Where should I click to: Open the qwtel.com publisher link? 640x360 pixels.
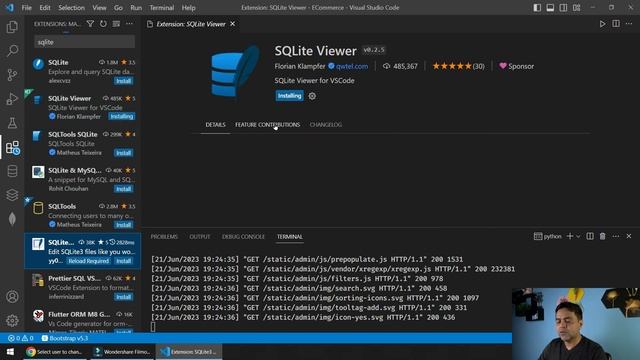(x=352, y=66)
